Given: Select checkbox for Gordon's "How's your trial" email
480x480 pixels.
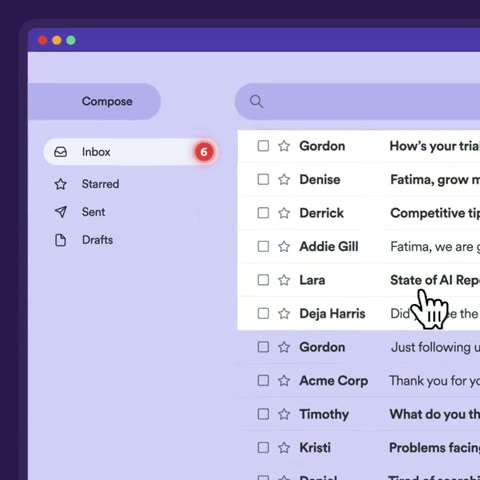Looking at the screenshot, I should tap(263, 146).
